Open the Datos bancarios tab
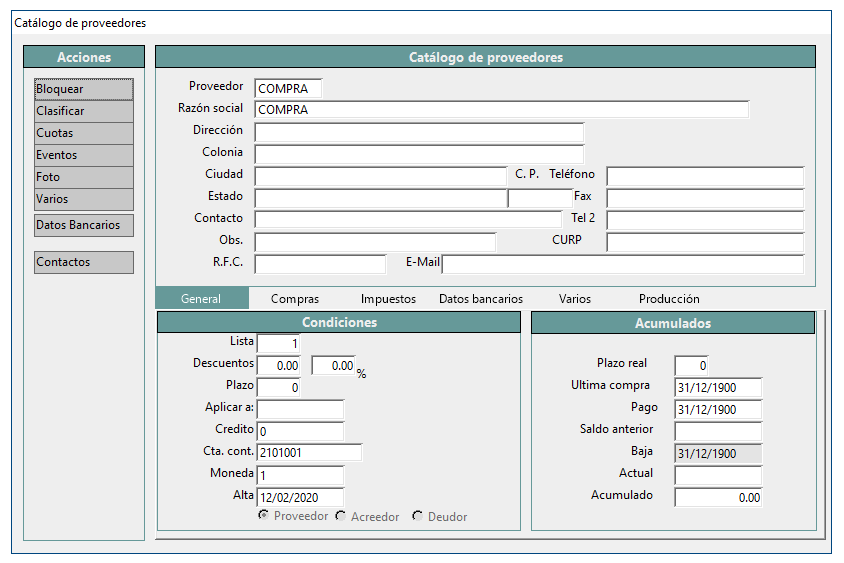 point(481,299)
